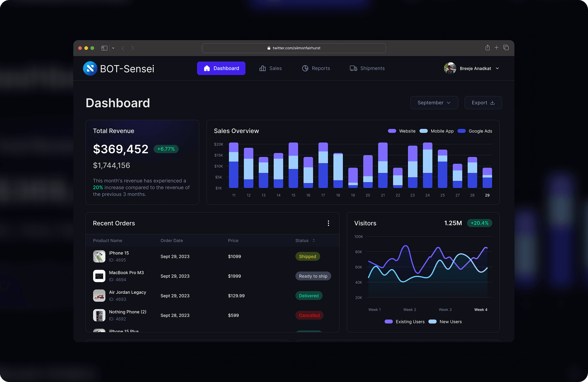Select the Dashboard tab
The image size is (588, 382).
pyautogui.click(x=221, y=68)
